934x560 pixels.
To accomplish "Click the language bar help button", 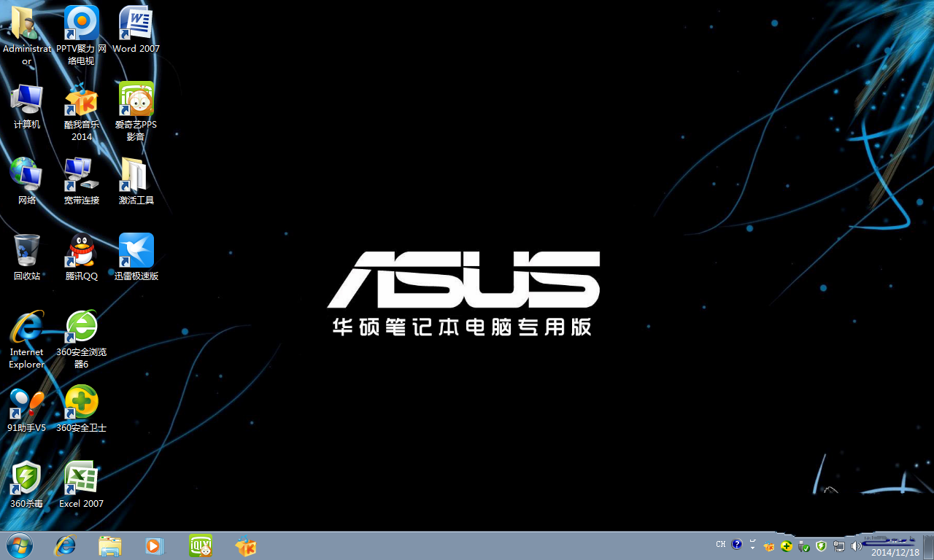I will pyautogui.click(x=737, y=545).
